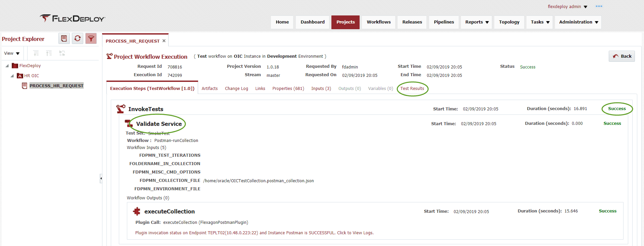Click the FDPMN_COLLECTION_FILE path value
The image size is (644, 246).
(258, 181)
